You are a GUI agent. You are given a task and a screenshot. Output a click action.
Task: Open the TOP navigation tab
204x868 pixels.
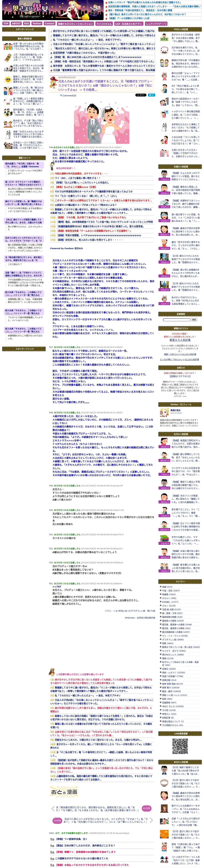(x=6, y=24)
